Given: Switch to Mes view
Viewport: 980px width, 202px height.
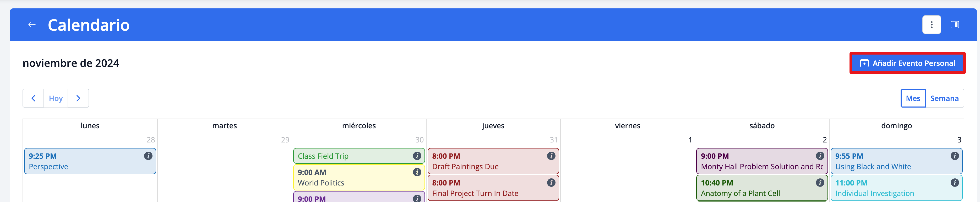Looking at the screenshot, I should point(913,98).
